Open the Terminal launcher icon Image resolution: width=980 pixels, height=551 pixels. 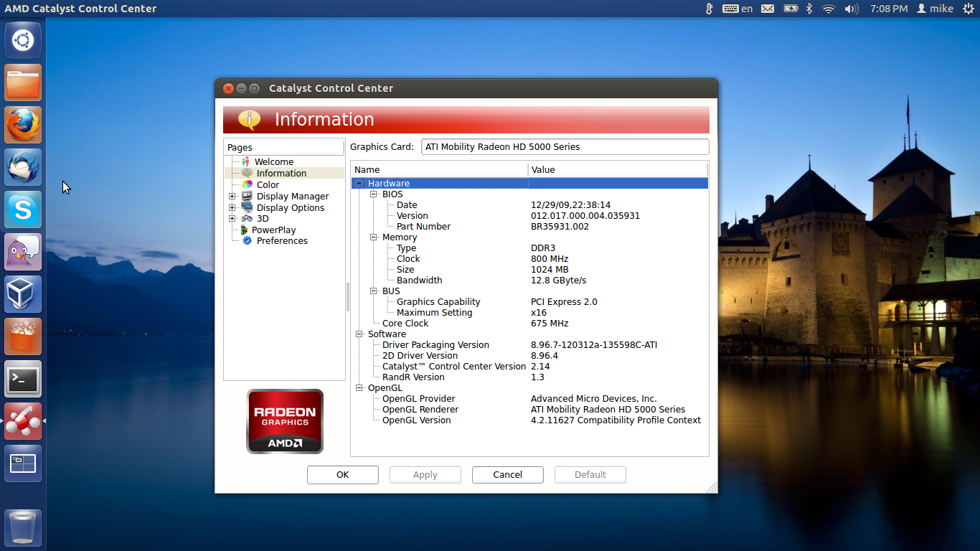[x=23, y=379]
